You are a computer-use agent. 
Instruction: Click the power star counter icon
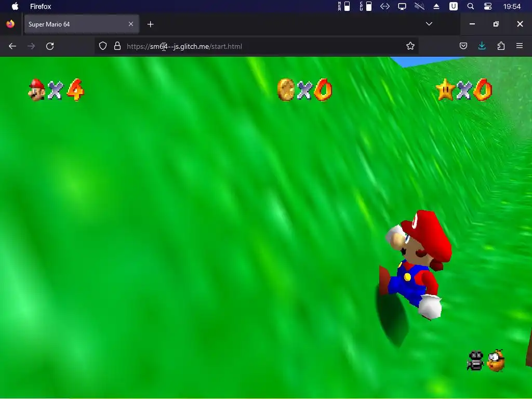click(x=445, y=90)
